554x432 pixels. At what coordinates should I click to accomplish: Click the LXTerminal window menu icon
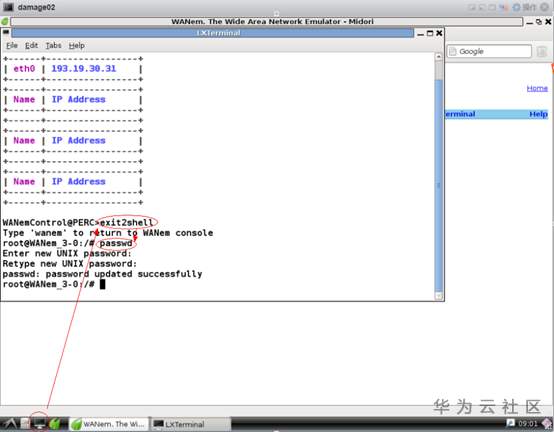(x=6, y=33)
